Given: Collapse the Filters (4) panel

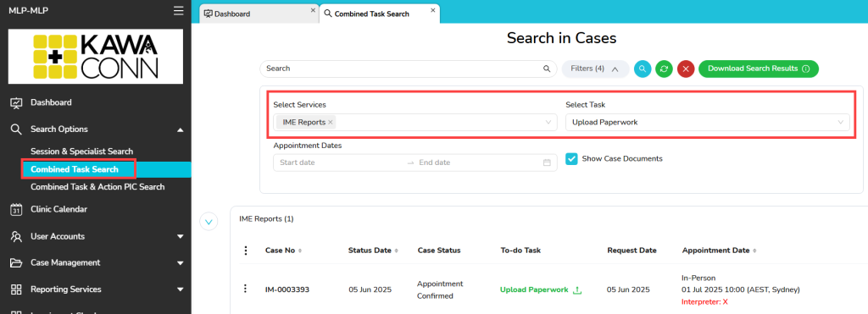Looking at the screenshot, I should click(x=596, y=69).
